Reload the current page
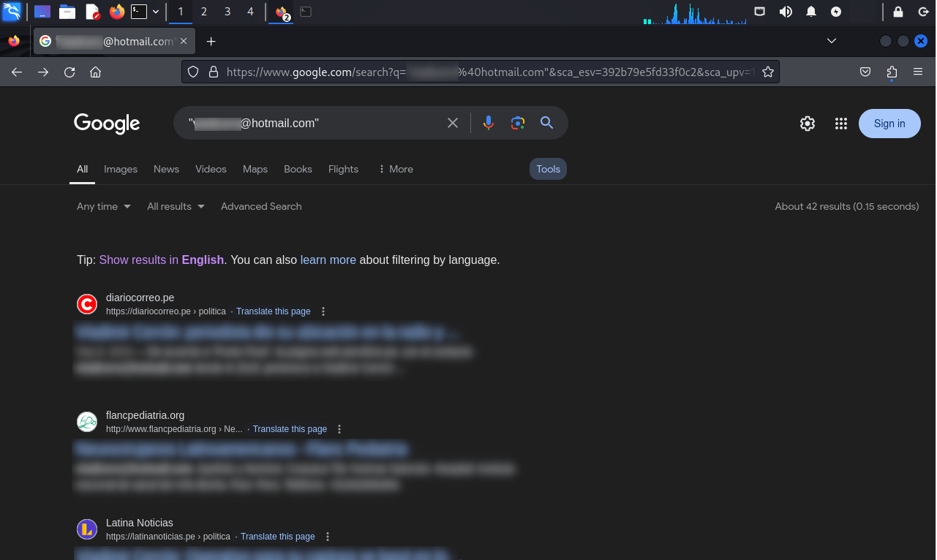This screenshot has width=937, height=560. (69, 72)
